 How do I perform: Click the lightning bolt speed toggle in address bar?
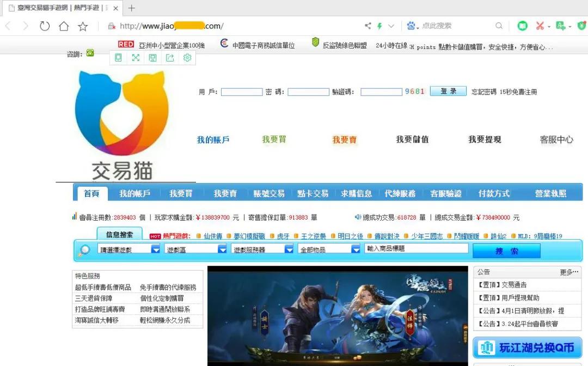point(379,26)
